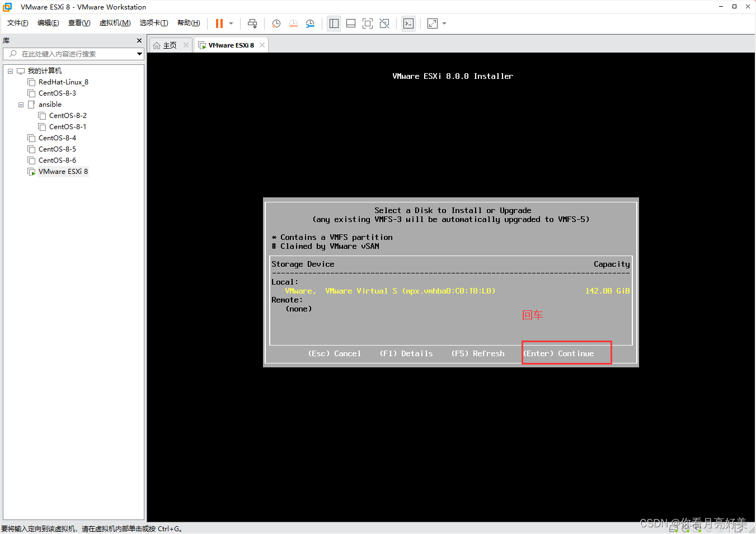Select 我的计算机 in the library
756x534 pixels.
coord(45,71)
